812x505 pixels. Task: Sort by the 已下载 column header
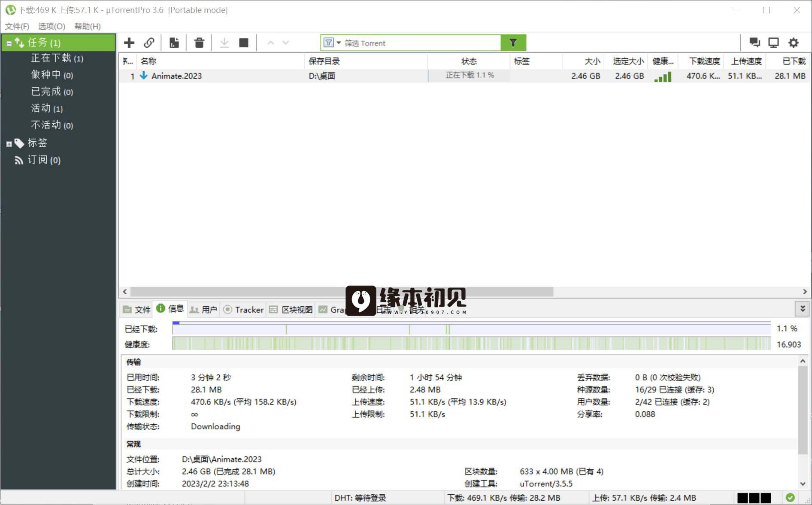tap(788, 61)
